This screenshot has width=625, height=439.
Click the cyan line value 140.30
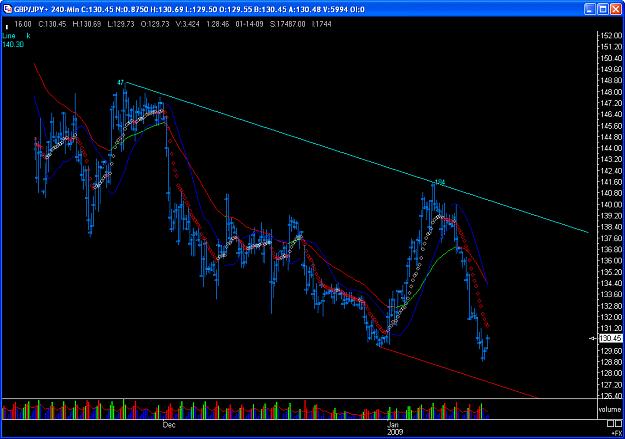13,45
